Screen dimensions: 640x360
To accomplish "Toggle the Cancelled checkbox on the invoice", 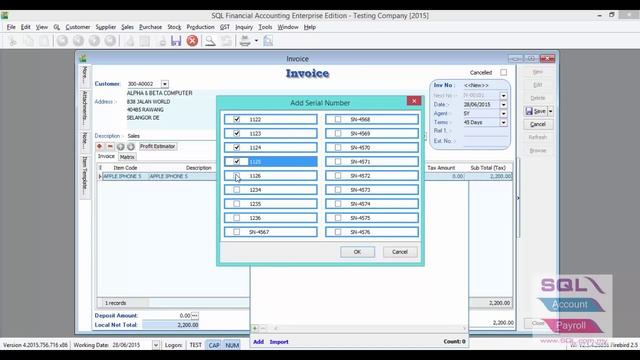I will (x=504, y=72).
